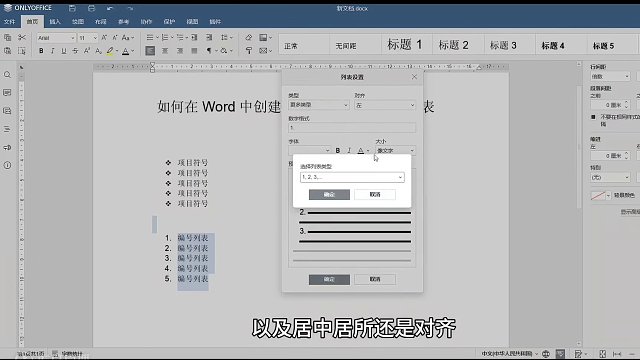Toggle the checkbox in the right paragraph panel

pyautogui.click(x=593, y=117)
